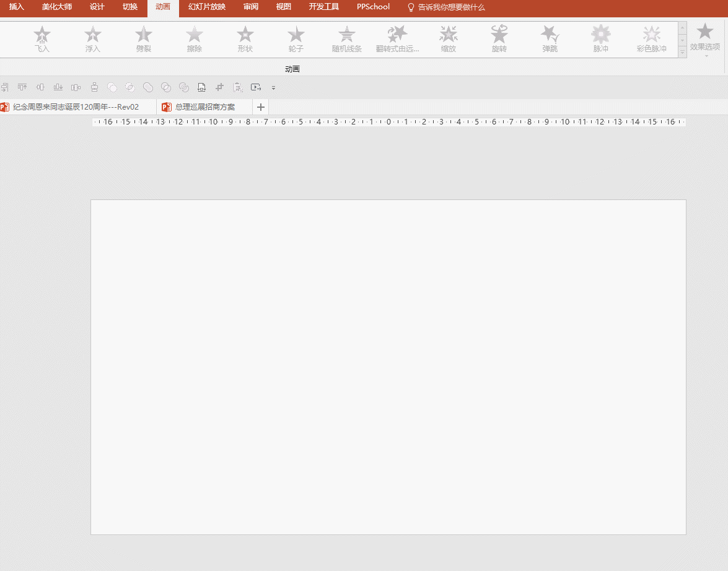Click the align bottom icon in quick toolbar
The width and height of the screenshot is (728, 571).
(x=58, y=87)
